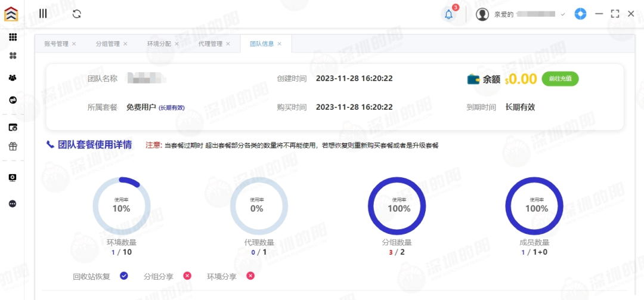Open the more options ellipsis sidebar icon
Screen dimensions: 644x300
13,204
